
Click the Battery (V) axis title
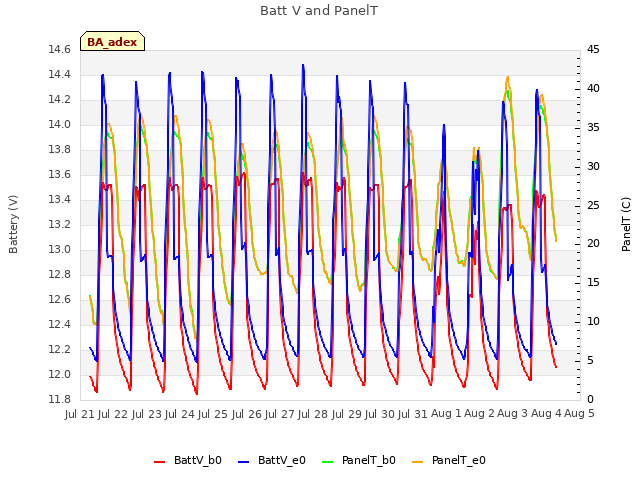13,224
